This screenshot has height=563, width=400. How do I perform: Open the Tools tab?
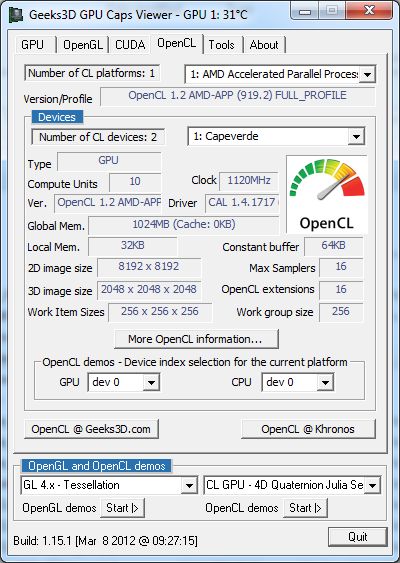[222, 45]
